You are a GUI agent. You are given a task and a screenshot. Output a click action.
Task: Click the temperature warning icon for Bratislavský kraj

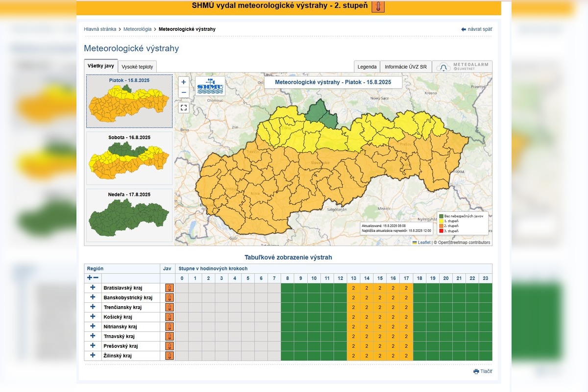169,288
